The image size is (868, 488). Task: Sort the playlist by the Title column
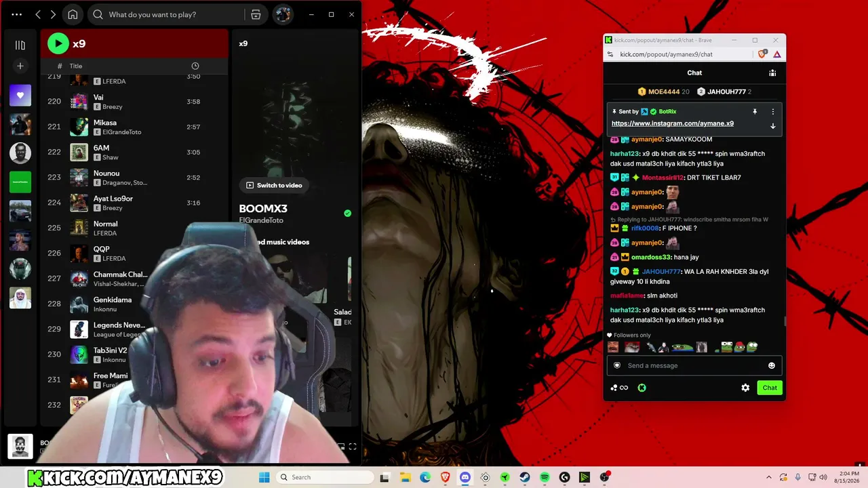(x=76, y=66)
